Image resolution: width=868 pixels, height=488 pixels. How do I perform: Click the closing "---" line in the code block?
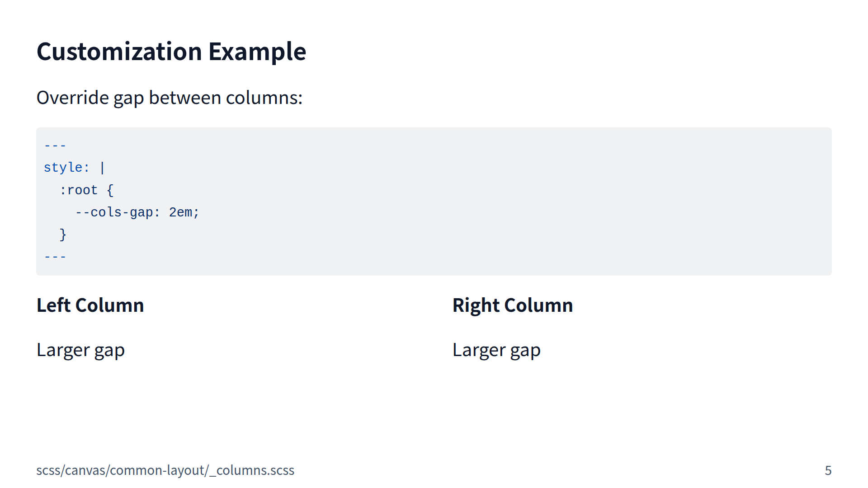coord(55,257)
